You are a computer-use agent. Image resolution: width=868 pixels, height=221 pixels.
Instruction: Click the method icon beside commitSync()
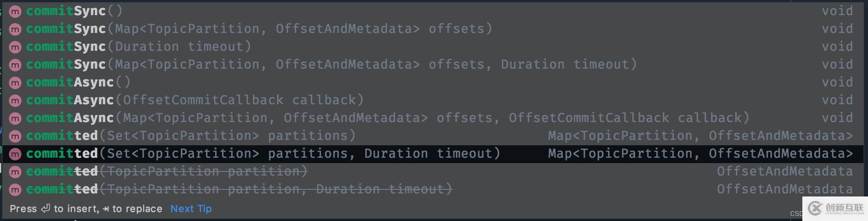[x=15, y=11]
